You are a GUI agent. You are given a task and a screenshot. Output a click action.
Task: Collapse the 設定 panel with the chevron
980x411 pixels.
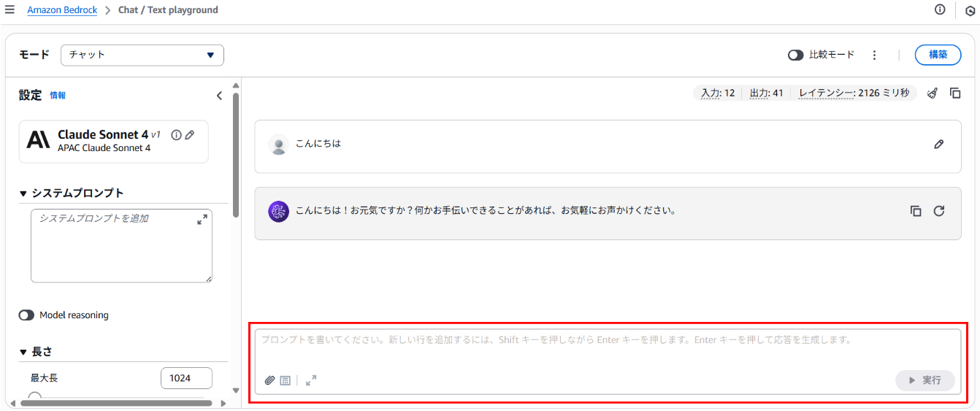tap(219, 96)
